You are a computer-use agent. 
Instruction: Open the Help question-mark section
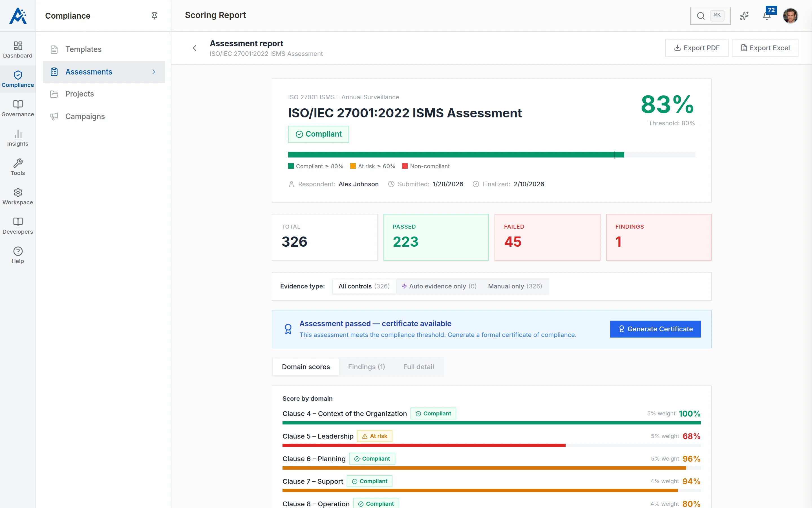(x=18, y=255)
